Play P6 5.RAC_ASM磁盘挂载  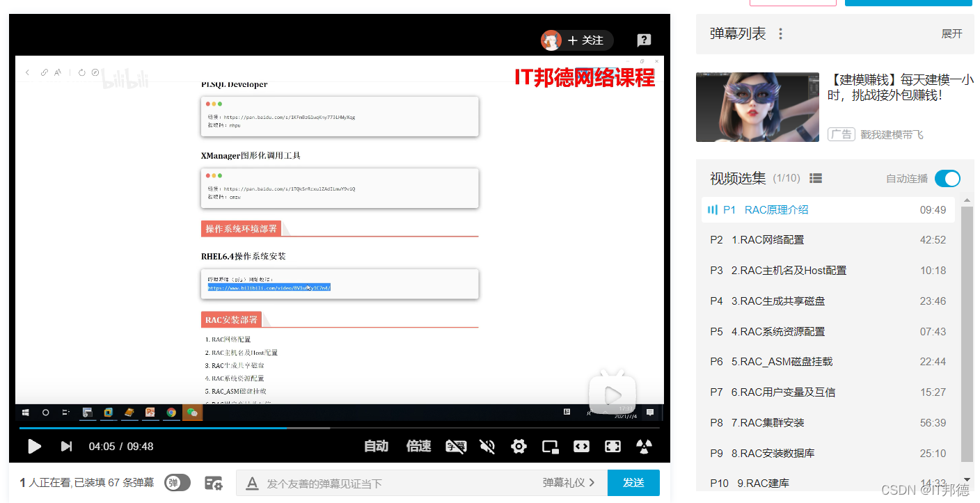click(828, 362)
